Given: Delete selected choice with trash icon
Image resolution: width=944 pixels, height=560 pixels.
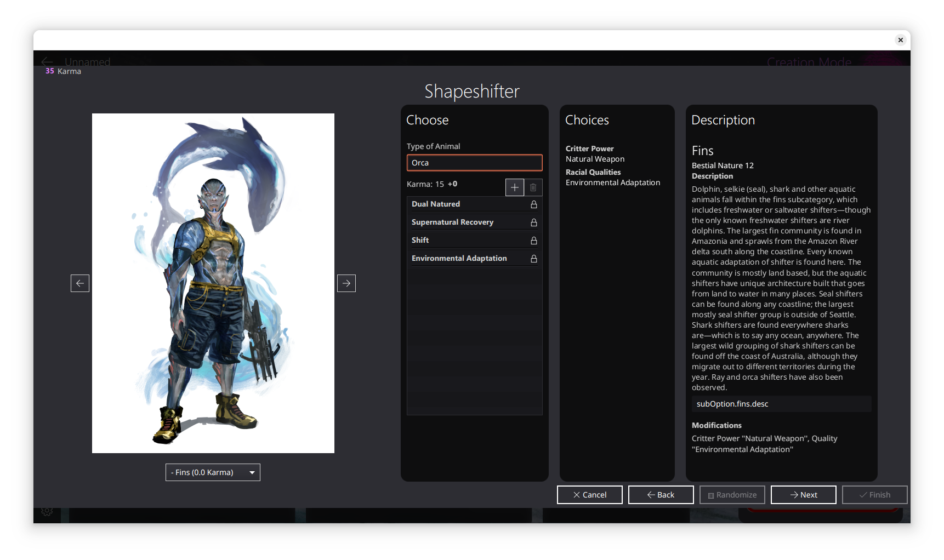Looking at the screenshot, I should pos(533,187).
